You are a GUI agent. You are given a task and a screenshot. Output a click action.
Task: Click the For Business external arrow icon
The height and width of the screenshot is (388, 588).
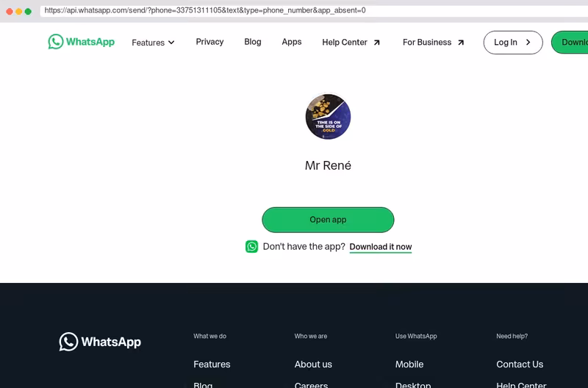point(461,43)
